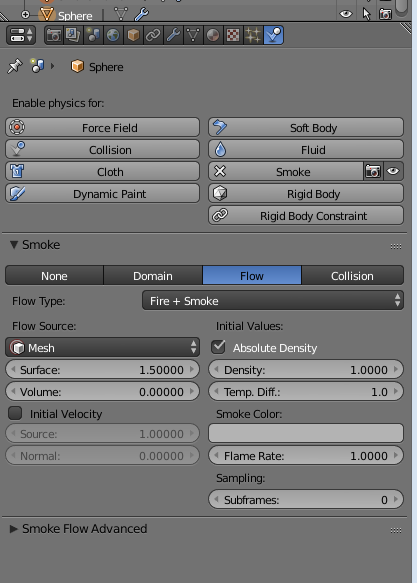Open the Object properties tab
Screen dimensions: 417x583
(x=133, y=35)
